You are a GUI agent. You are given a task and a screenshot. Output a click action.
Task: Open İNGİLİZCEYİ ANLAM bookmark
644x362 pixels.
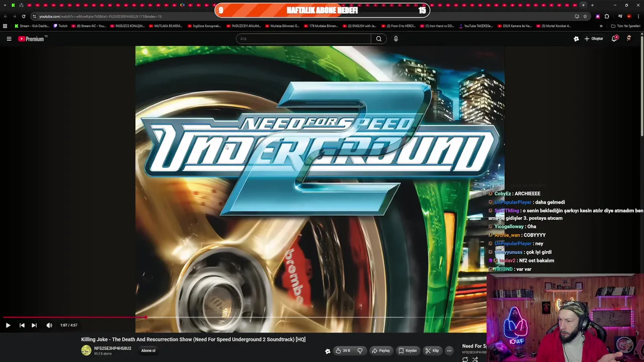click(x=244, y=26)
